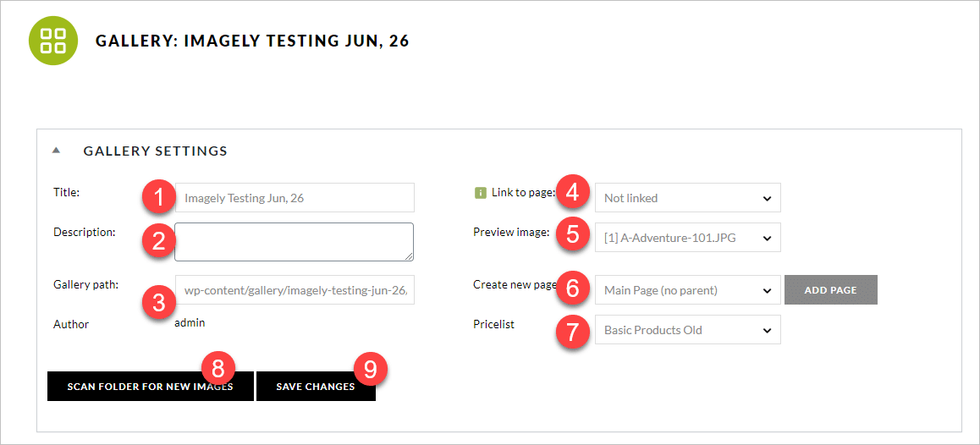Open the Pricelist dropdown
This screenshot has width=980, height=445.
pos(687,329)
